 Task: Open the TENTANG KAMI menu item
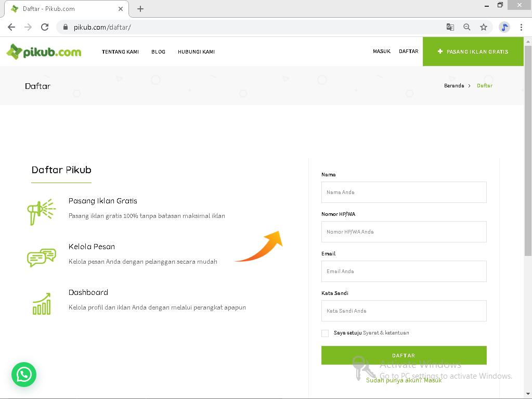[121, 52]
